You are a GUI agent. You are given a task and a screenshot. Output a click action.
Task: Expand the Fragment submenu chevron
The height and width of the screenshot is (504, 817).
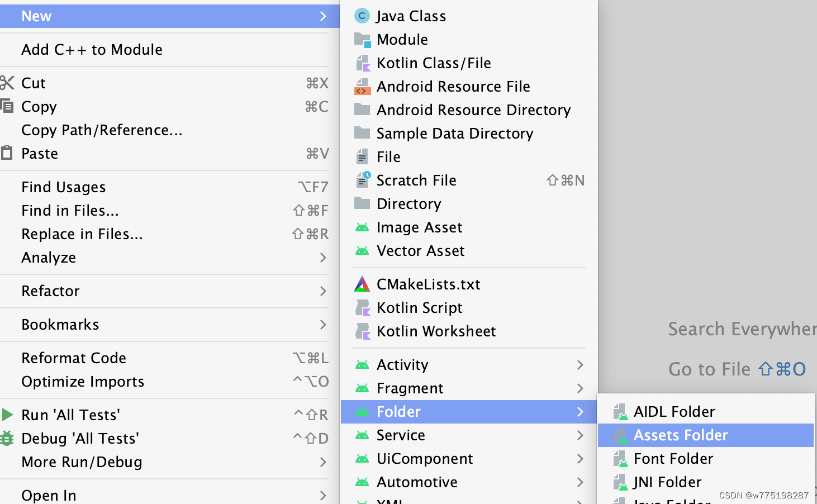(x=580, y=388)
